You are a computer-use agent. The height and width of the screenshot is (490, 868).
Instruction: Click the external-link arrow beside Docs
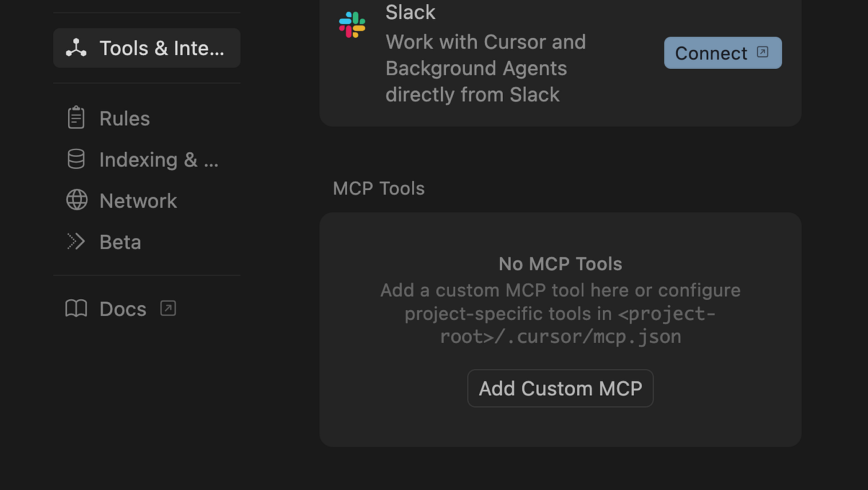168,308
